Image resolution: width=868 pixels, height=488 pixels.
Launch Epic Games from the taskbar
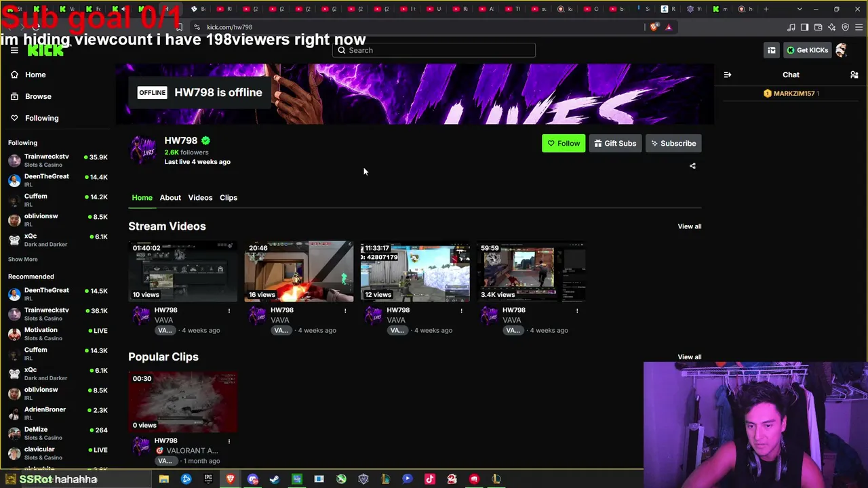[x=208, y=479]
